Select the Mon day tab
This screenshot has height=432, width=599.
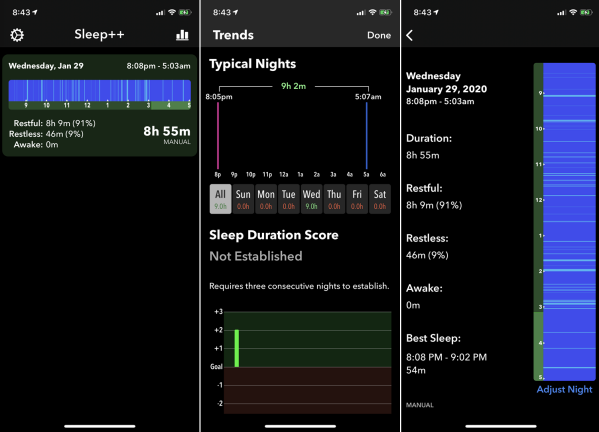[266, 199]
